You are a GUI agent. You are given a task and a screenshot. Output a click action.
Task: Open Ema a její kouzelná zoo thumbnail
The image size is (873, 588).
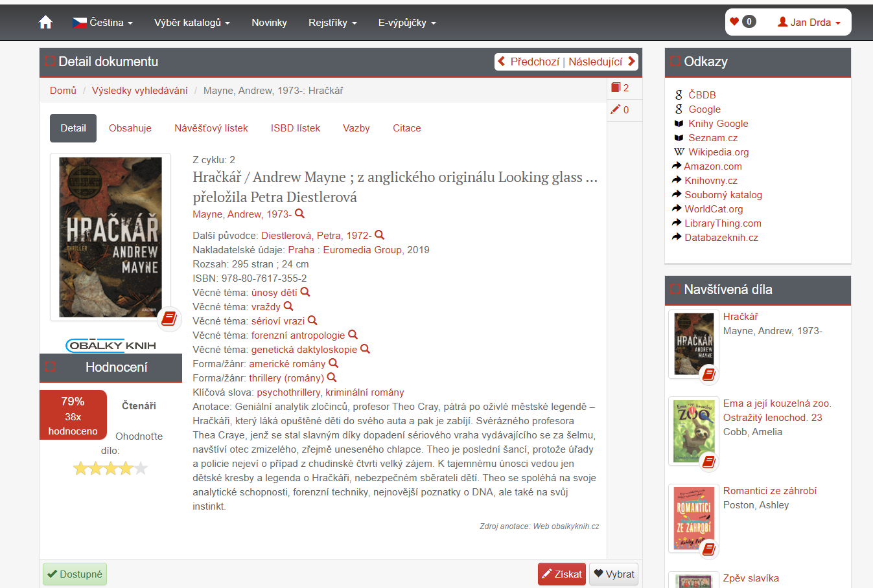point(693,431)
